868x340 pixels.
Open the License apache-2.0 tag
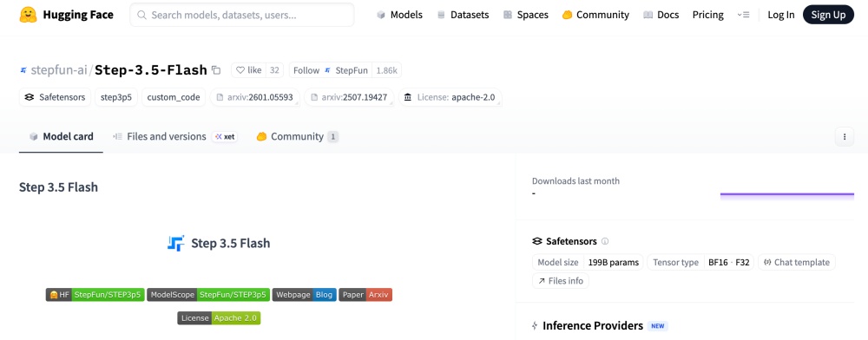coord(450,97)
